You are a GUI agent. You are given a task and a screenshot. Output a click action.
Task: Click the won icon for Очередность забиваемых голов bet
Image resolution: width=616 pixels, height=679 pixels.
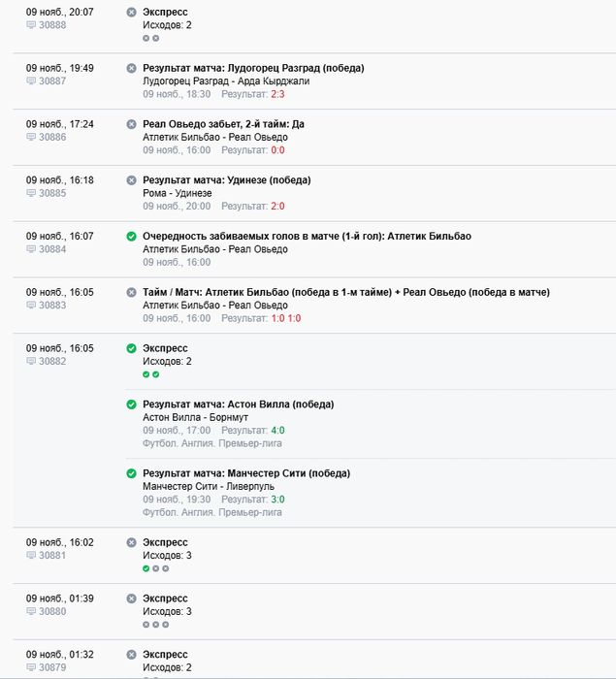pyautogui.click(x=131, y=237)
